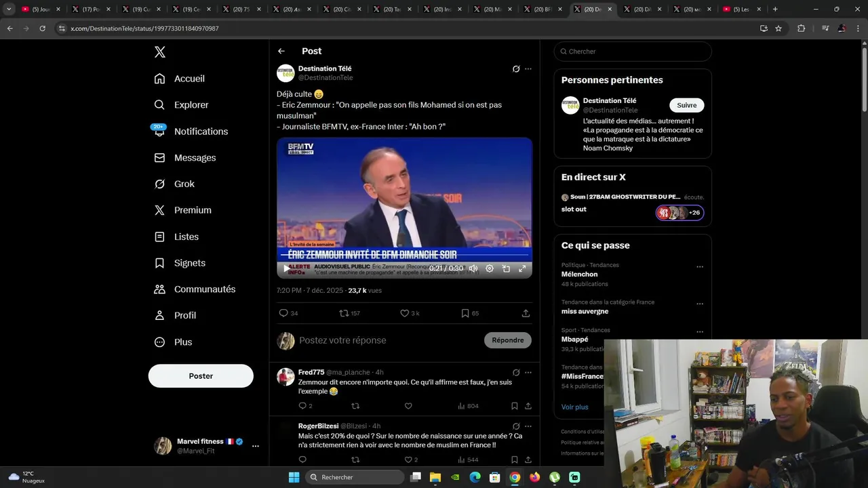Viewport: 868px width, 488px height.
Task: Open new browser tab with plus
Action: coord(775,9)
